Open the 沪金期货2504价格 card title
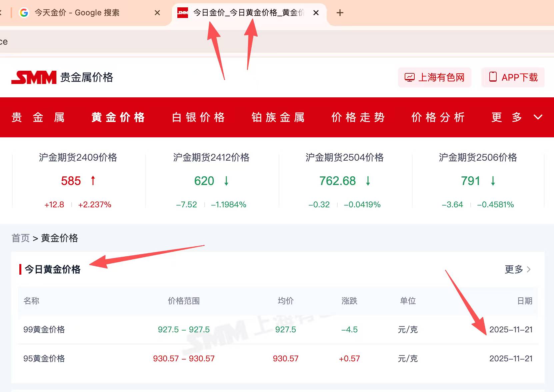This screenshot has width=554, height=392. (x=345, y=157)
